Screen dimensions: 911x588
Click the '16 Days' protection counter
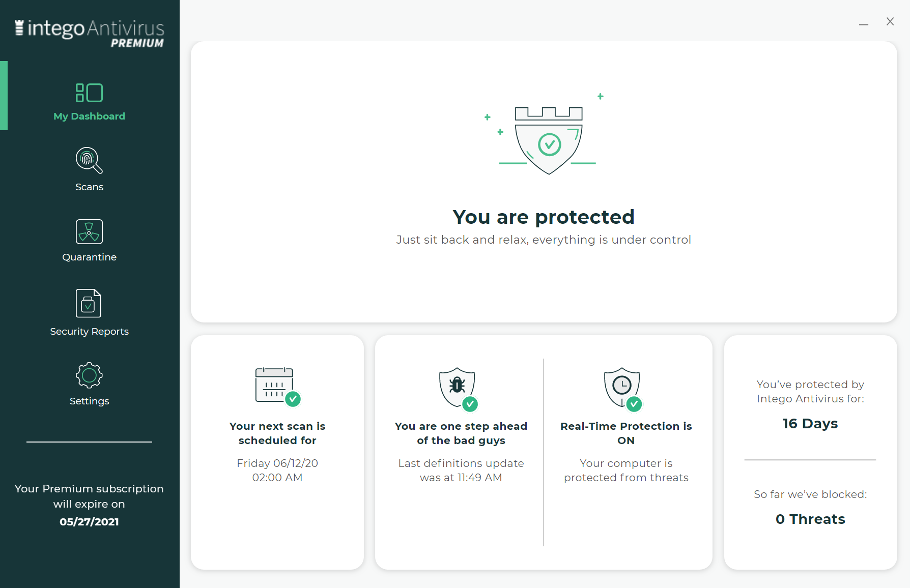[x=810, y=424]
